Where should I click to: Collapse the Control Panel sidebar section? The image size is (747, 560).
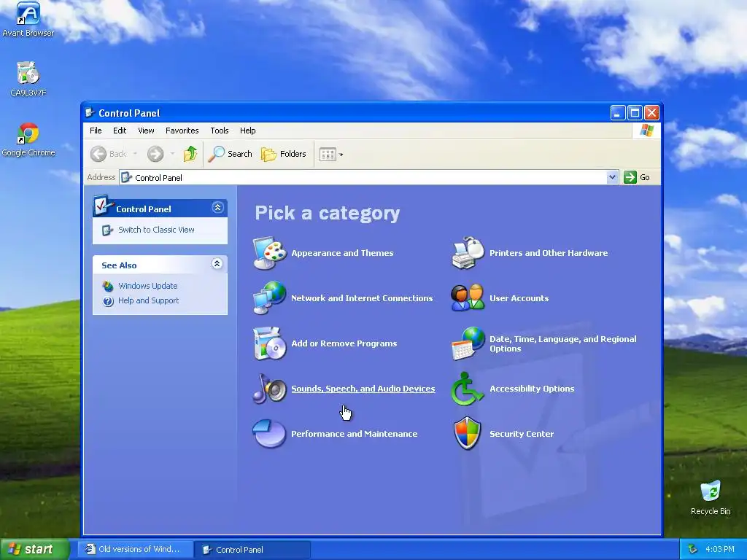point(217,208)
